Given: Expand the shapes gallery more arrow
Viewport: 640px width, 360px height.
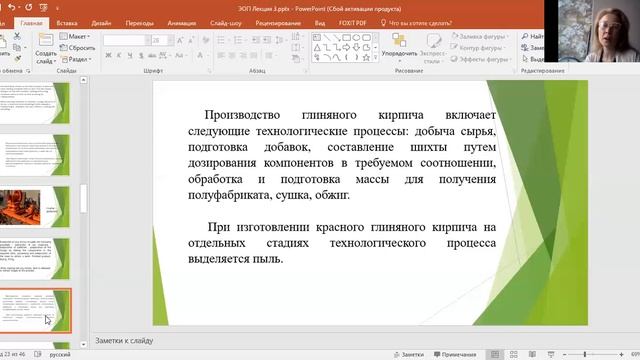Looking at the screenshot, I should (376, 58).
